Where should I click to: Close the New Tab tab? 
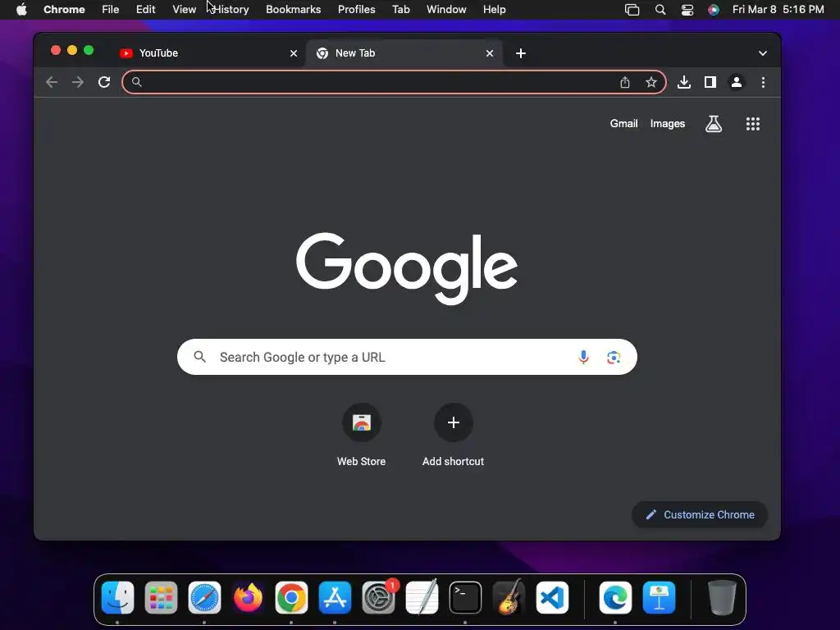point(489,53)
